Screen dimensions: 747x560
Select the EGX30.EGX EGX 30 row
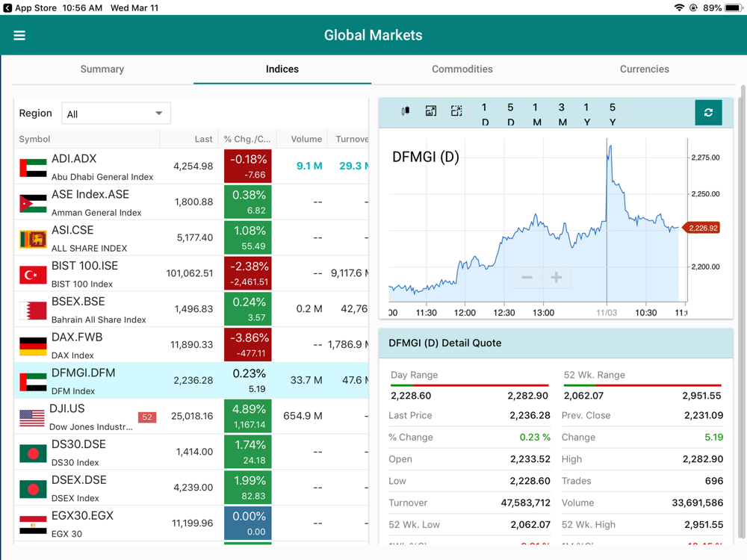pyautogui.click(x=191, y=523)
